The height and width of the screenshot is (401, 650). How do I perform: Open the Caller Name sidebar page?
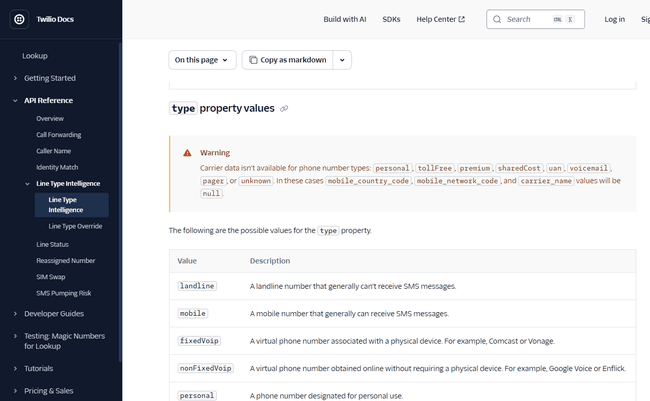coord(53,151)
